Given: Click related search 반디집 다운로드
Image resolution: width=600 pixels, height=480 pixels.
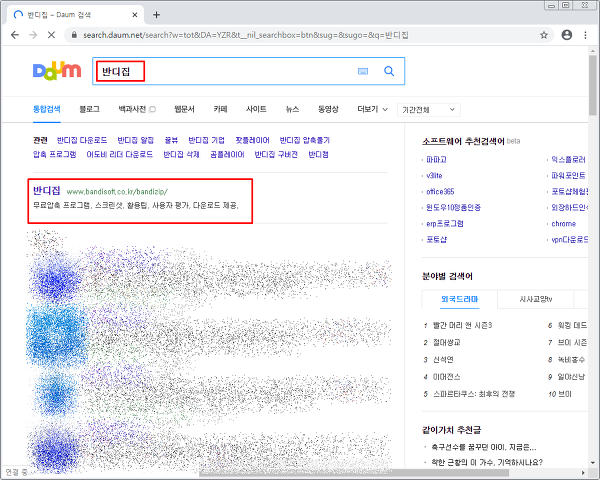Looking at the screenshot, I should (82, 140).
